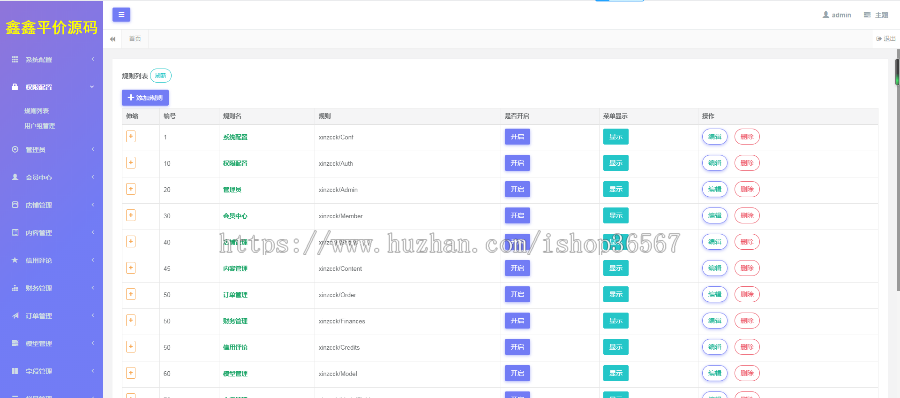The image size is (900, 398).
Task: Click the 内容管理 icon in sidebar
Action: (15, 233)
